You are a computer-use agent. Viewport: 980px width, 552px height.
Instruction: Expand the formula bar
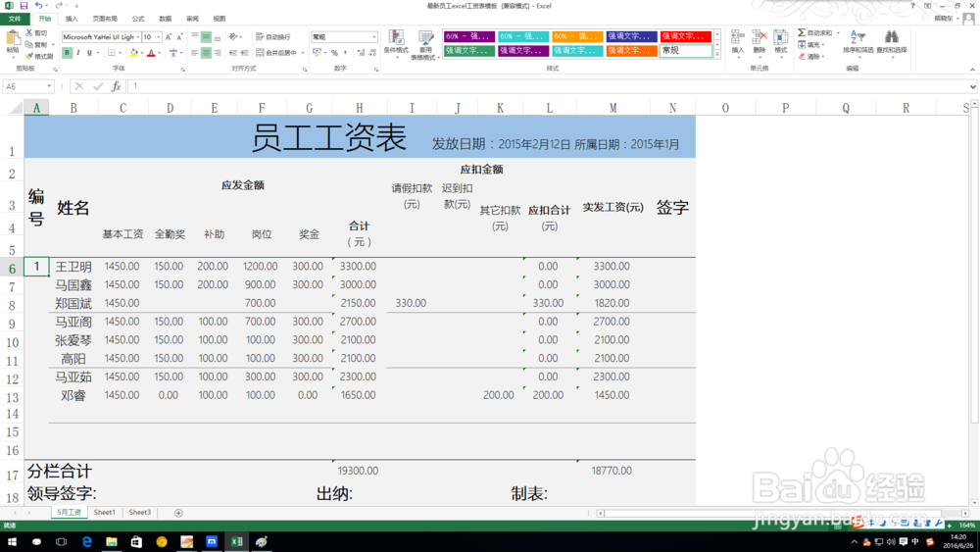pyautogui.click(x=972, y=87)
